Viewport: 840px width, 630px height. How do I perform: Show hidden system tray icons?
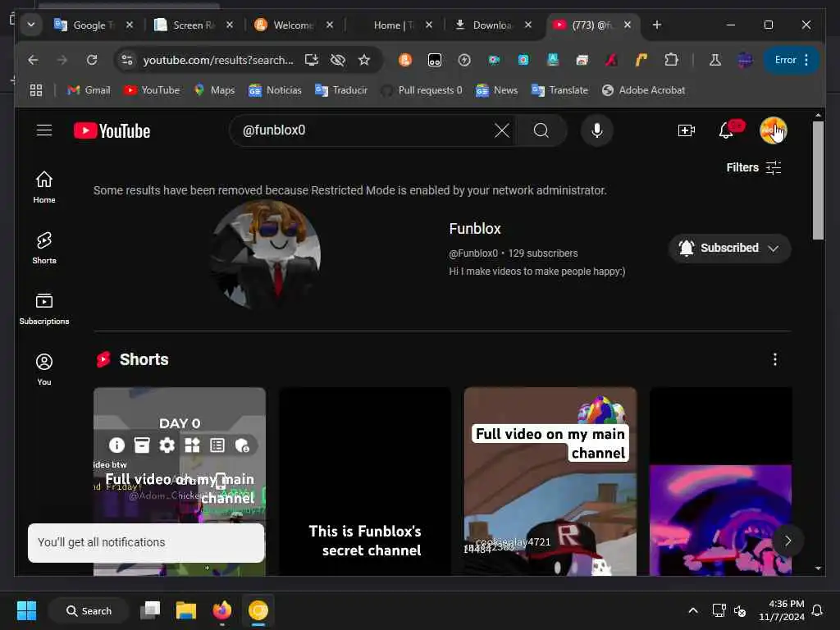(692, 610)
